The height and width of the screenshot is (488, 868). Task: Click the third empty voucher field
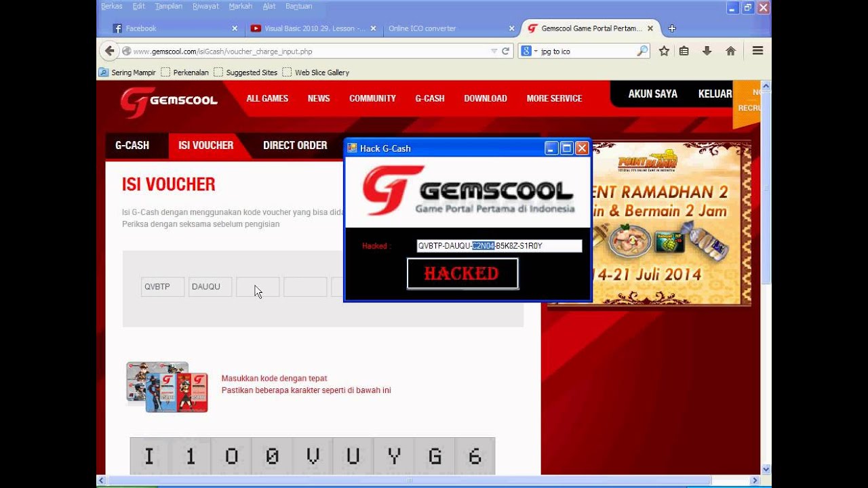258,287
